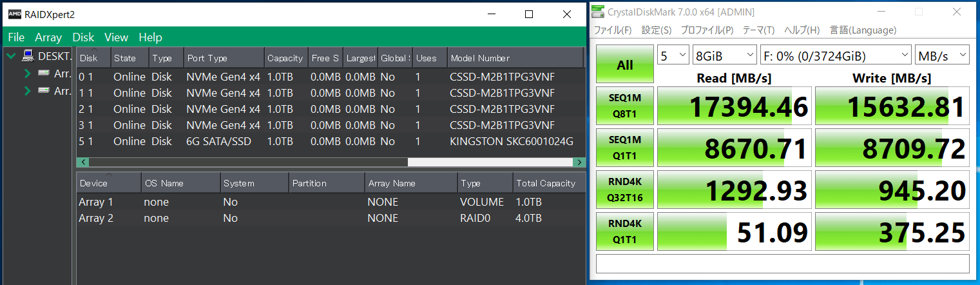Click scroll left arrow on disk list scrollbar
Screen dimensions: 980x285
(x=82, y=162)
